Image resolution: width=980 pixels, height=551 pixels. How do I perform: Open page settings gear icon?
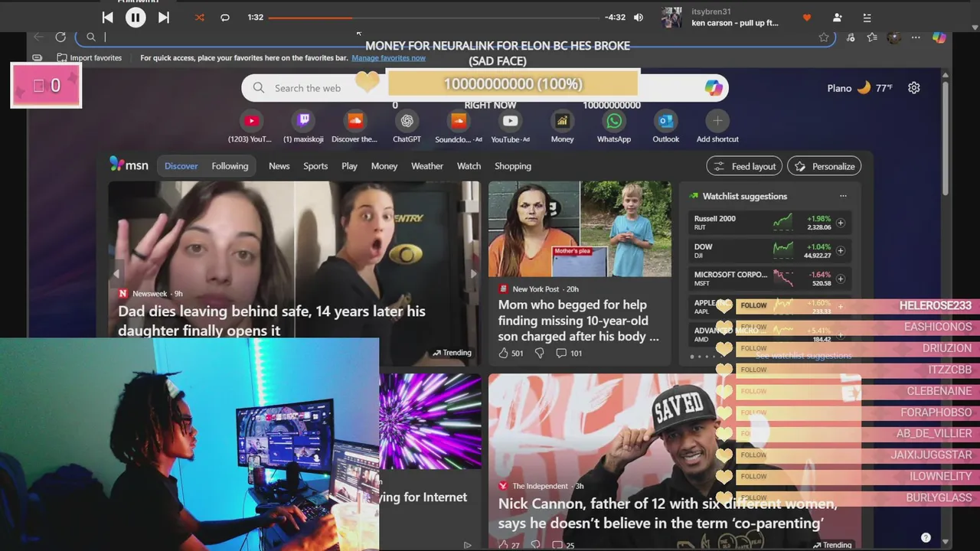click(x=914, y=88)
